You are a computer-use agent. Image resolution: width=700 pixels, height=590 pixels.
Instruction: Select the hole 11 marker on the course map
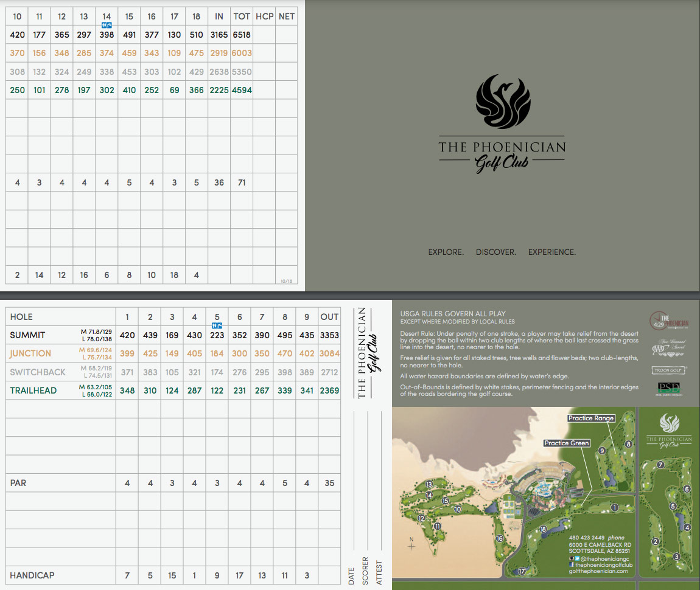pyautogui.click(x=438, y=526)
